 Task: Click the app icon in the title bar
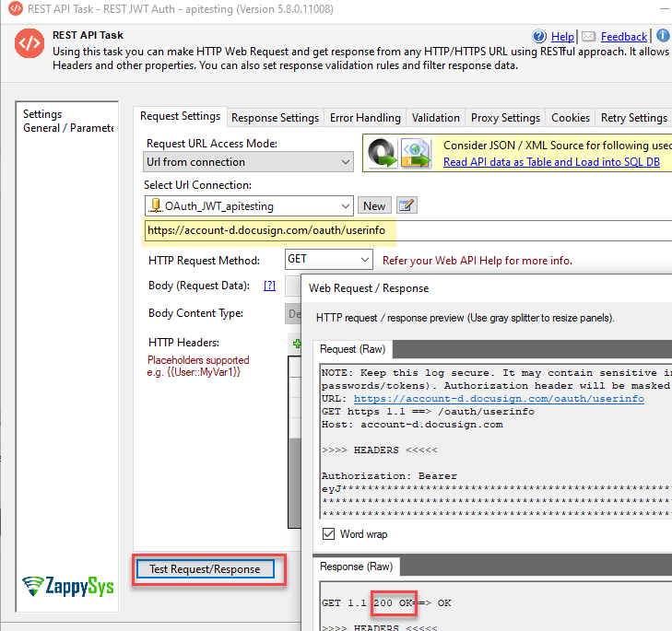point(16,8)
